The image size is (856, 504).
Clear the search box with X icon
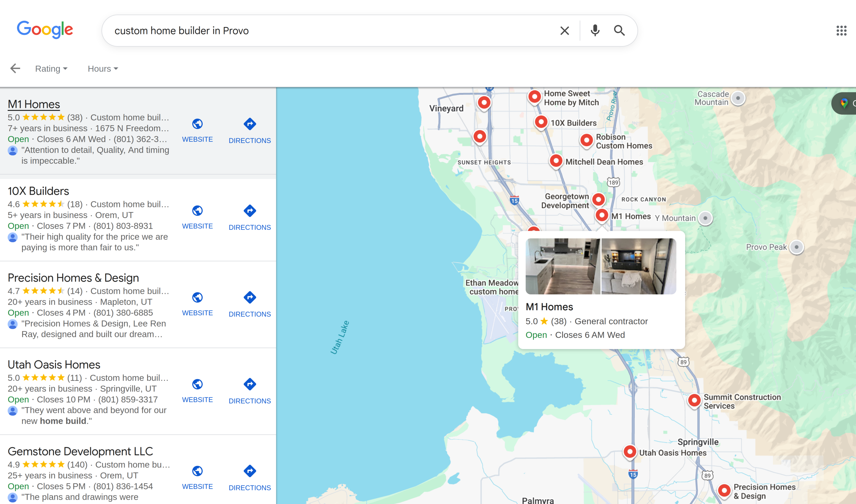pos(564,31)
